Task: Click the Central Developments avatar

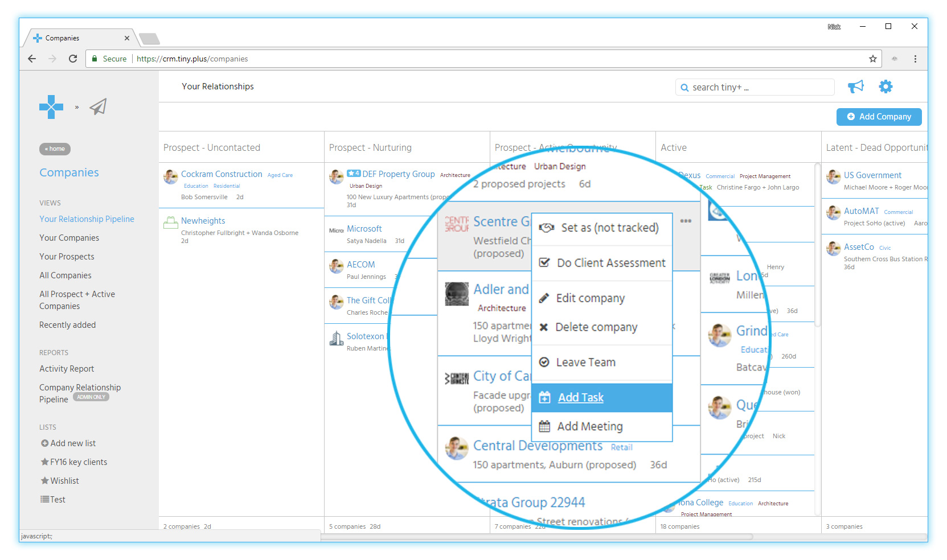Action: (457, 448)
